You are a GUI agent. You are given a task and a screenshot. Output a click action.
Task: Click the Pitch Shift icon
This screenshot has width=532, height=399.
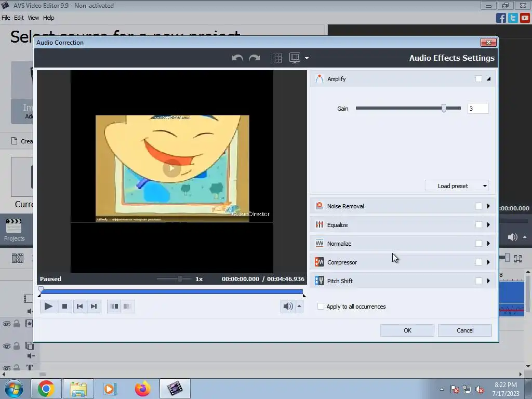pos(320,281)
